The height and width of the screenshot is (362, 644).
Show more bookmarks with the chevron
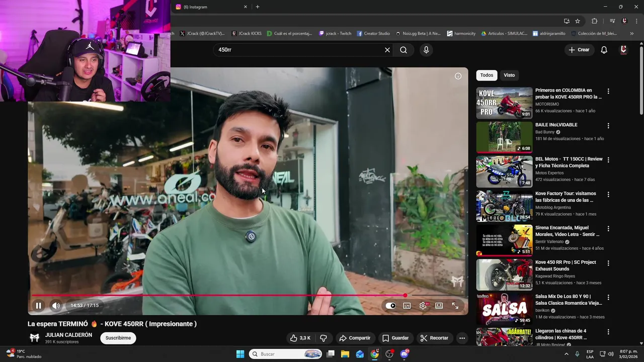coord(632,34)
